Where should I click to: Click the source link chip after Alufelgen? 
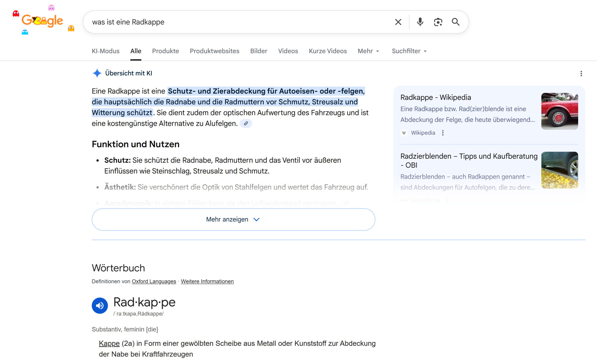click(246, 124)
